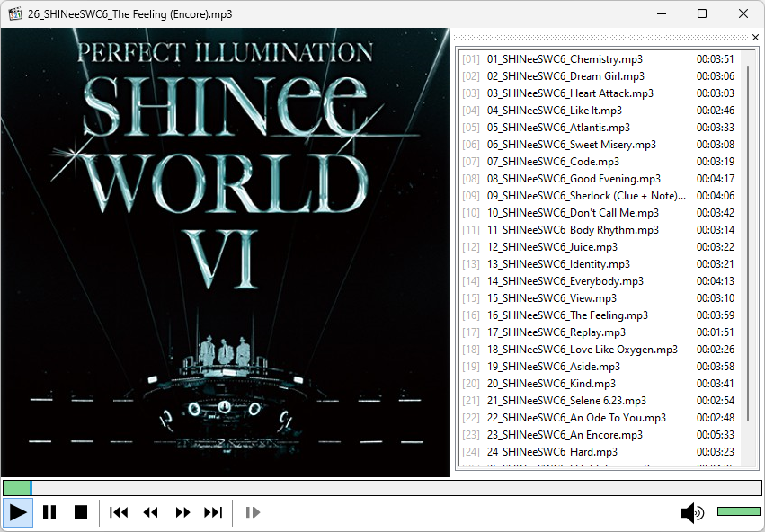Skip to next track icon
Viewport: 765px width, 532px height.
point(213,512)
